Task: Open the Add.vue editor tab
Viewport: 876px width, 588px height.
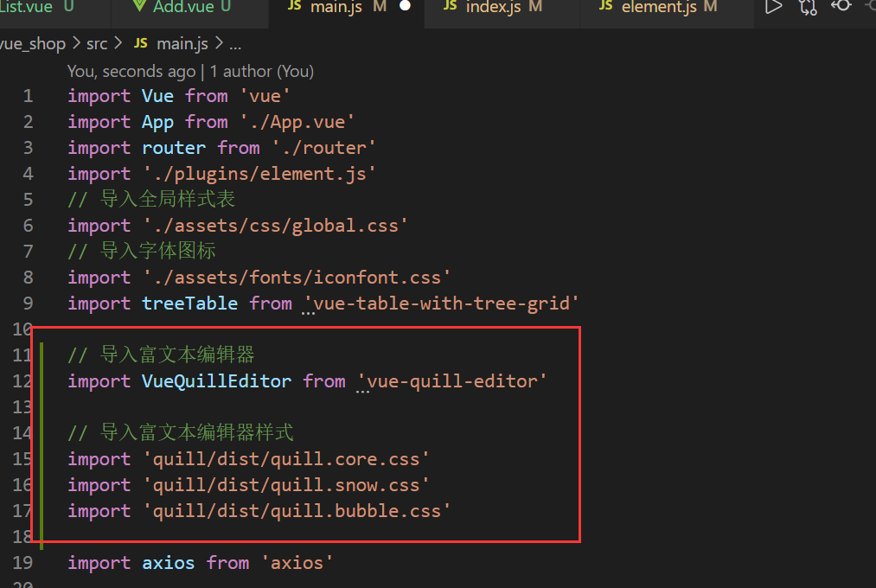Action: [x=182, y=7]
